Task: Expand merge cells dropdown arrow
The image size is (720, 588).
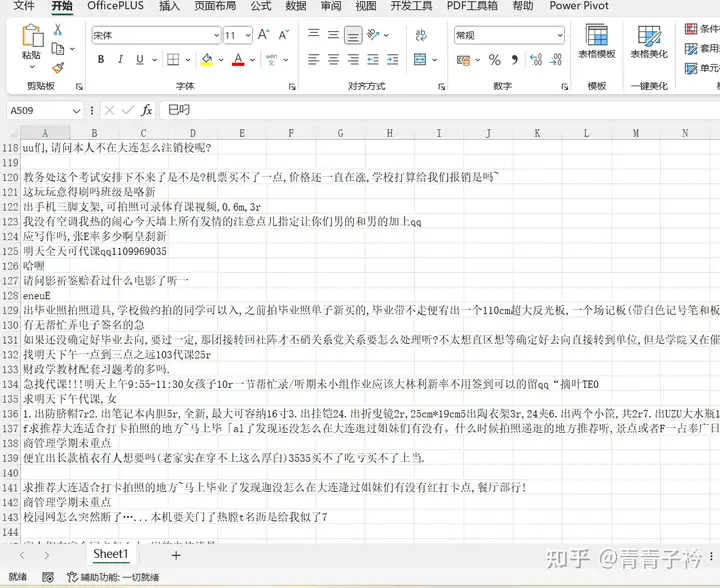Action: point(434,60)
